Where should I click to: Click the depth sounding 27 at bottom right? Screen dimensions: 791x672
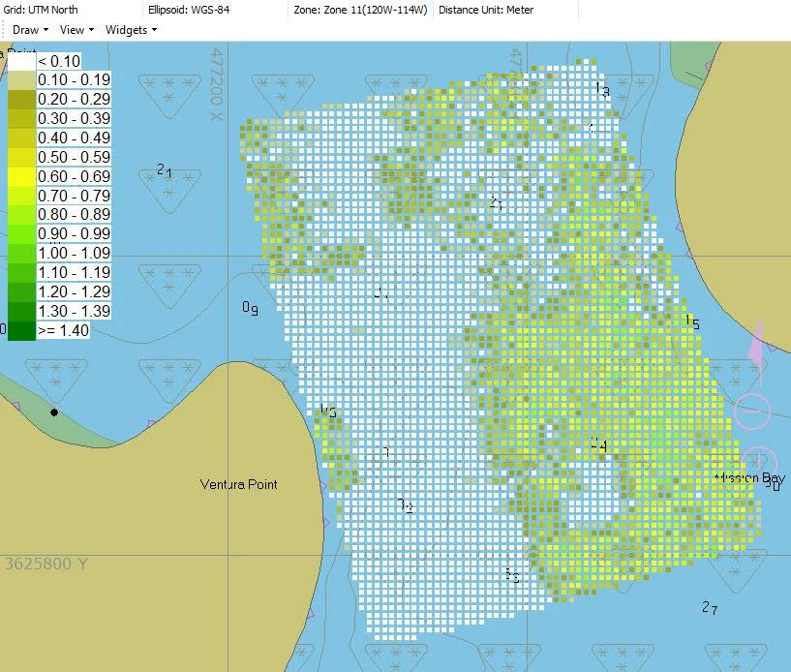[710, 607]
